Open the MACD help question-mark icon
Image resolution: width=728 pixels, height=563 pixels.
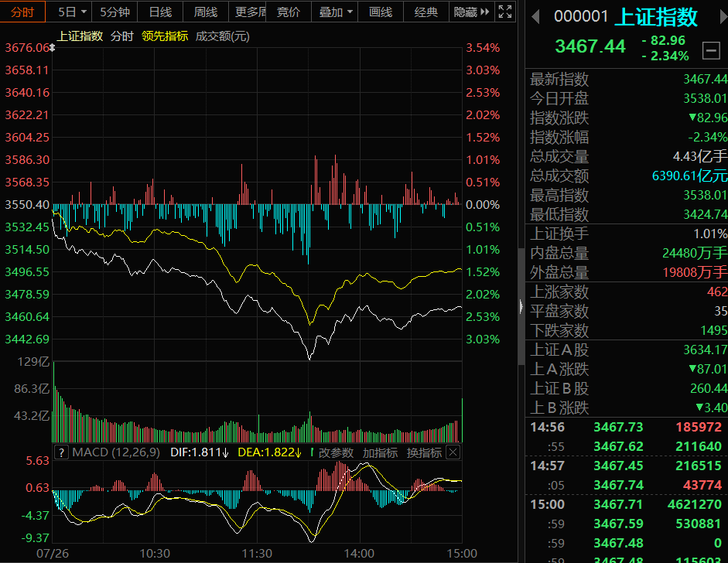(x=61, y=452)
